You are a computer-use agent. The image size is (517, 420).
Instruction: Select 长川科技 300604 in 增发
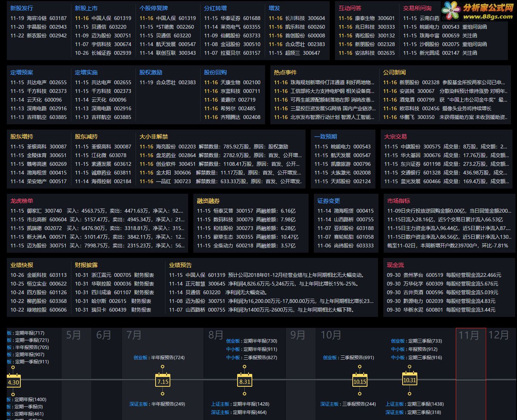click(297, 18)
